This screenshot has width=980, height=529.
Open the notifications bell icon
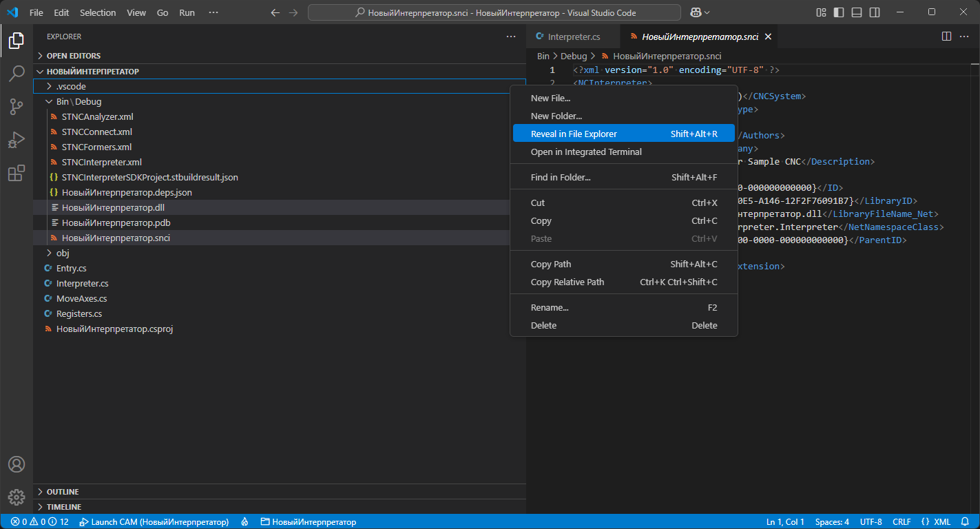[x=965, y=522]
